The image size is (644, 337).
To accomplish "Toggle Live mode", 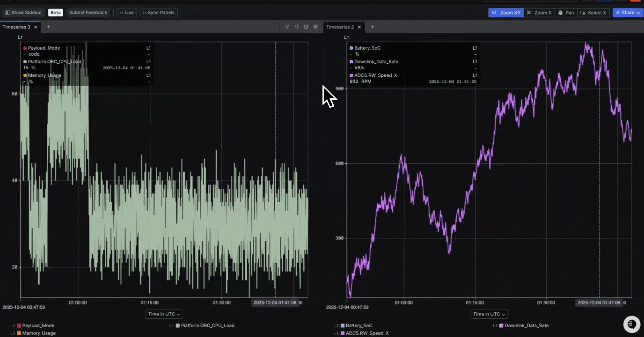I will (127, 13).
